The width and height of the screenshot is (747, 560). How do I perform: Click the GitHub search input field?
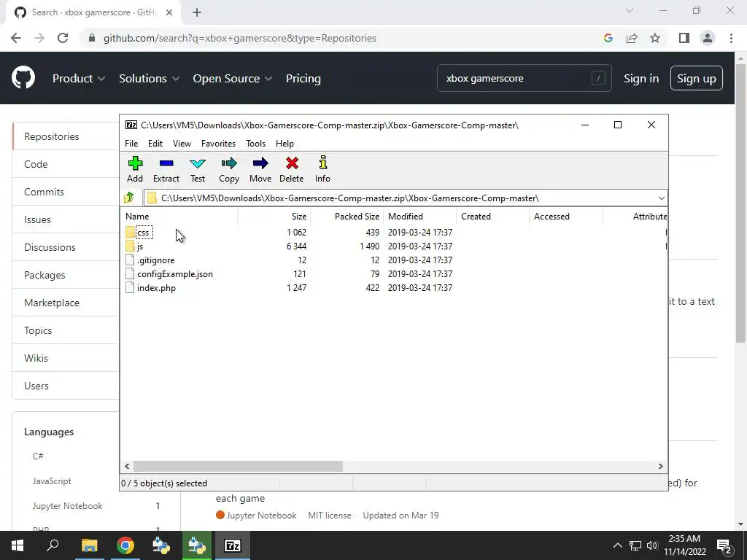point(524,78)
